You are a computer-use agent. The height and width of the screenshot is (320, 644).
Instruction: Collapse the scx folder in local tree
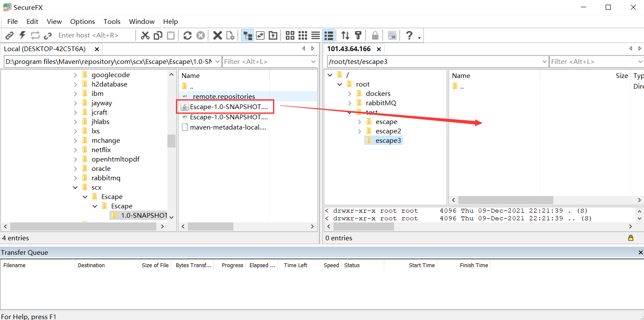[x=75, y=187]
